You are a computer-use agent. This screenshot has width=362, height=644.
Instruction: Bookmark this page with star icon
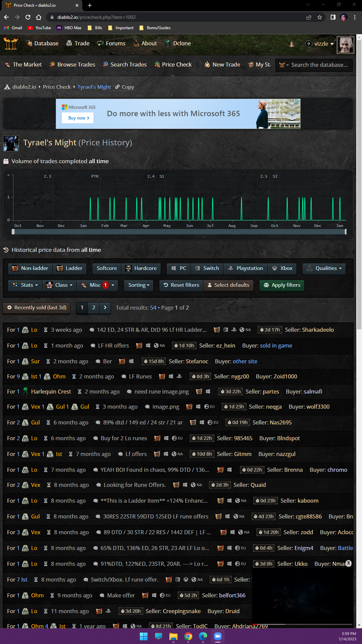(320, 17)
